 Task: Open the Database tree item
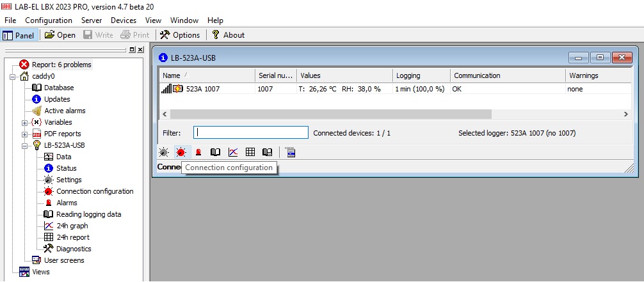click(x=59, y=88)
